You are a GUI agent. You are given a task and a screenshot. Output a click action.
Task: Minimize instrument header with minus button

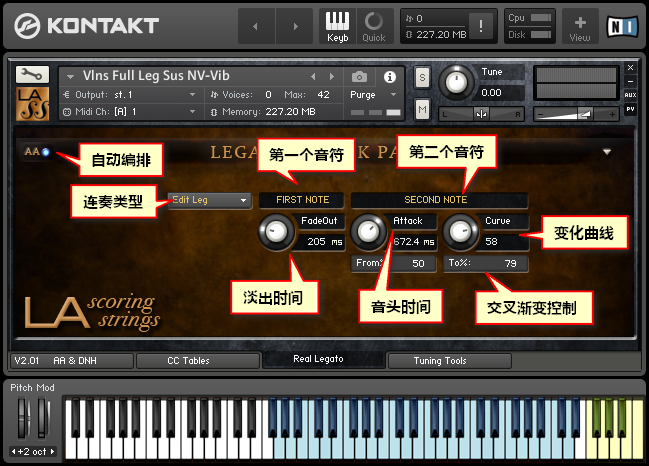[x=630, y=82]
